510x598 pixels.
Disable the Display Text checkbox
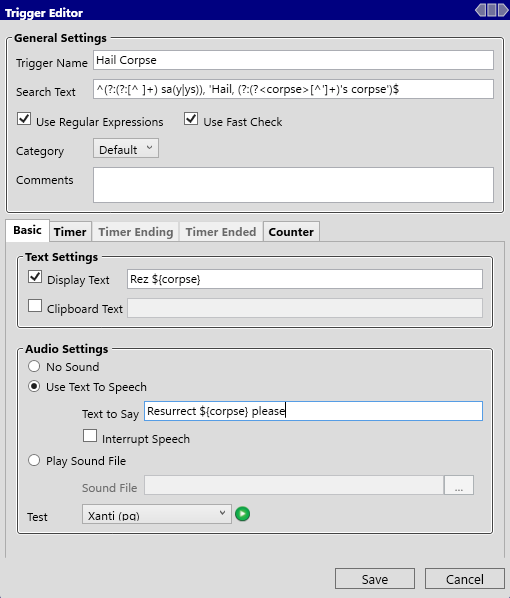pyautogui.click(x=35, y=276)
